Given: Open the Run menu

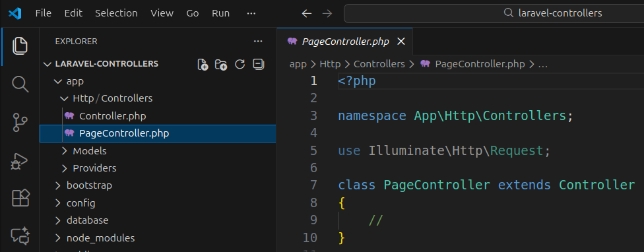Looking at the screenshot, I should tap(220, 13).
